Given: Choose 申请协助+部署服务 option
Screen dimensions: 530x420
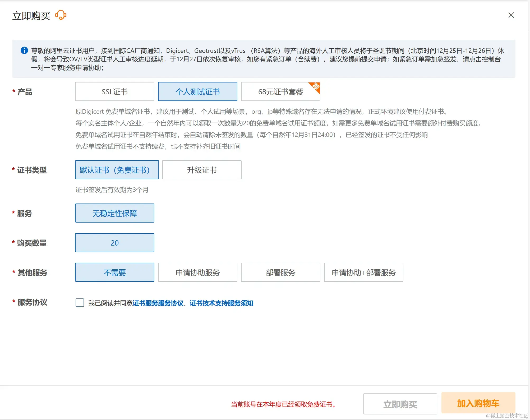Looking at the screenshot, I should 363,273.
